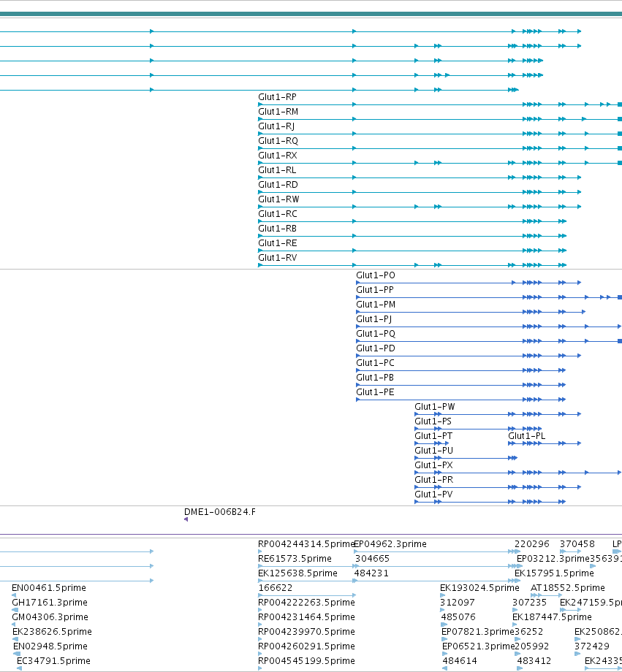The height and width of the screenshot is (672, 622).
Task: Select the Glut1-RJ transcript label
Action: click(276, 126)
